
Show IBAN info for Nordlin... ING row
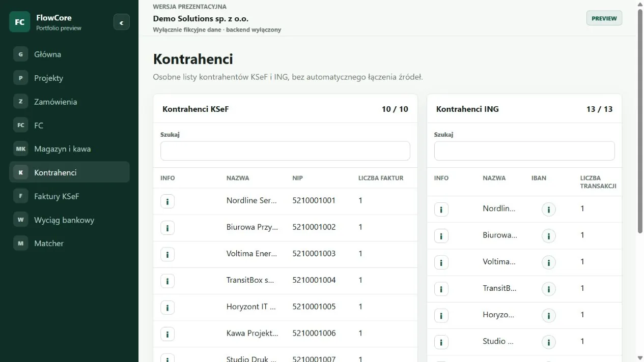pos(548,209)
